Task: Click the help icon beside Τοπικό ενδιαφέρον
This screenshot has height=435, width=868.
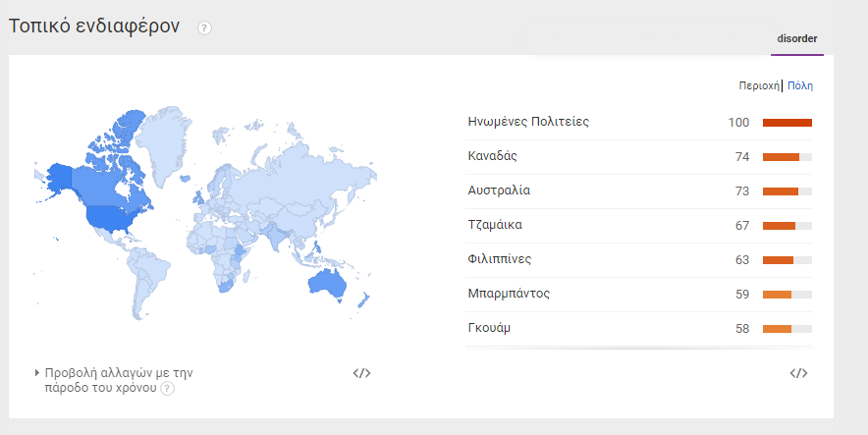Action: [204, 28]
